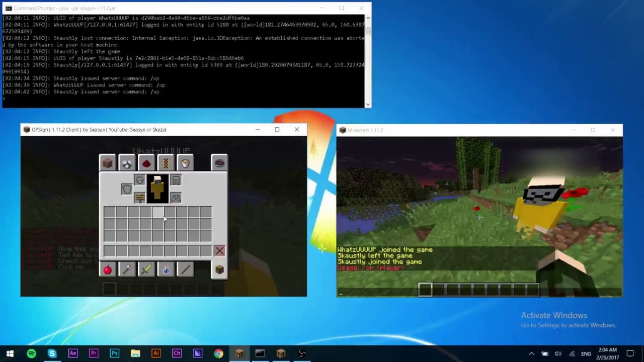The image size is (644, 362).
Task: Open the Materials stick tab
Action: 185,270
